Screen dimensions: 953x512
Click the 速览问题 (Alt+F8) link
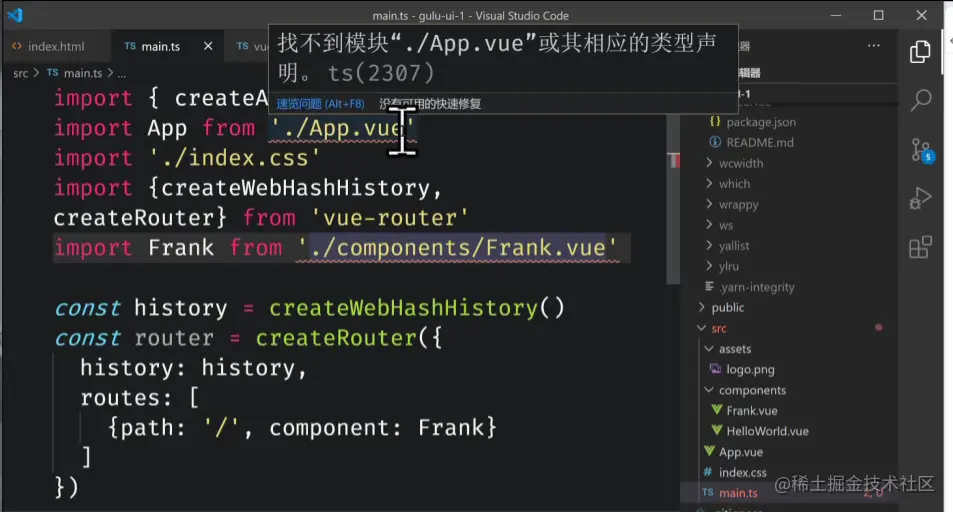(x=320, y=104)
